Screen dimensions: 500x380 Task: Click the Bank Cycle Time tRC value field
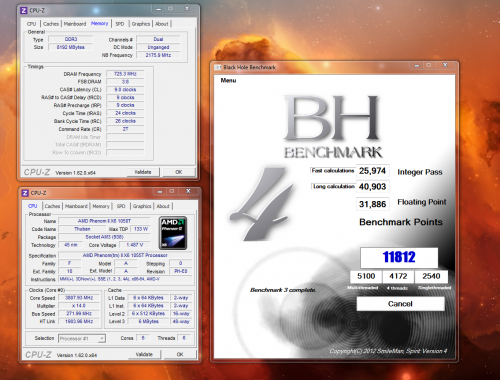125,121
